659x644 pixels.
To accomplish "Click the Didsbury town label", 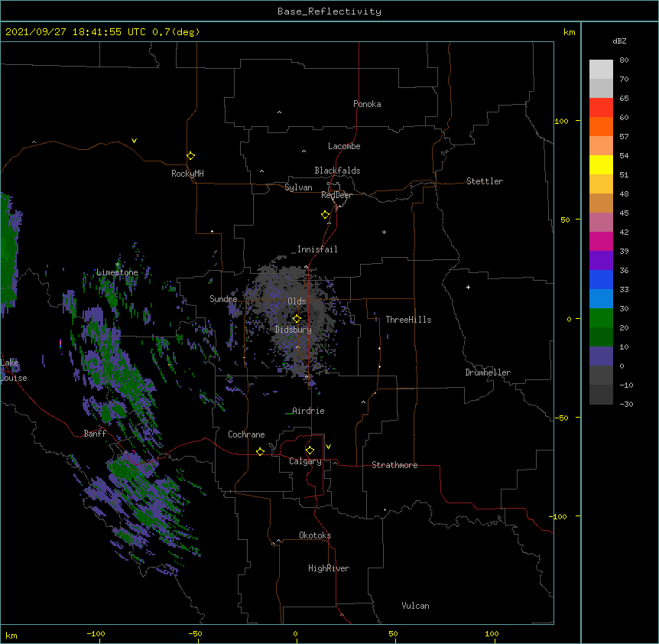I will (293, 330).
